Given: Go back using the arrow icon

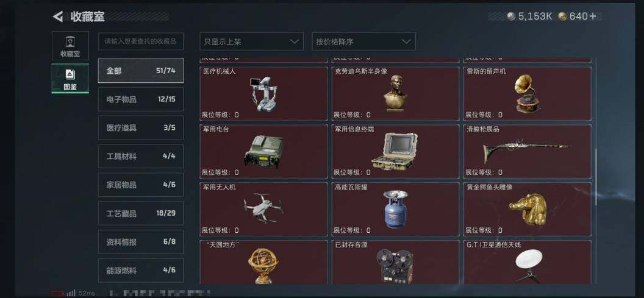Looking at the screenshot, I should coord(58,16).
